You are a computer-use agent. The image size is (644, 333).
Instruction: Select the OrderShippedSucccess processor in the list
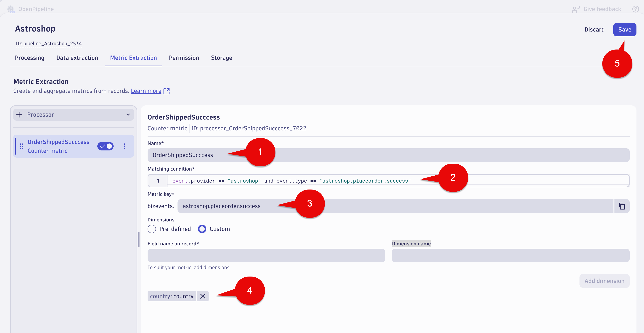[x=74, y=146]
